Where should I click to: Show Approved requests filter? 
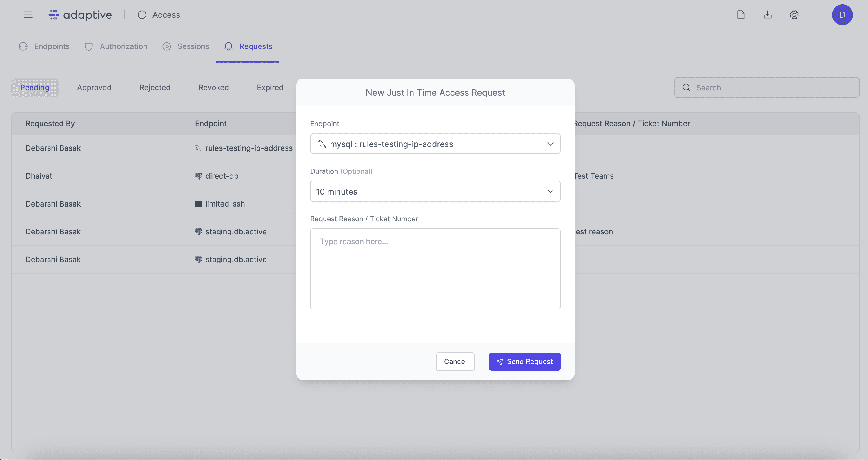coord(94,88)
